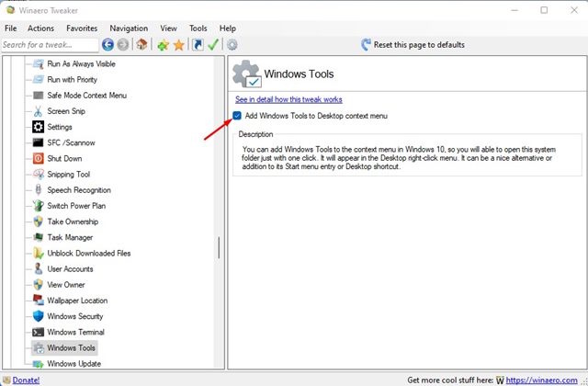Viewport: 588px width, 386px height.
Task: Select the Snipping Tool tree label
Action: (x=69, y=175)
